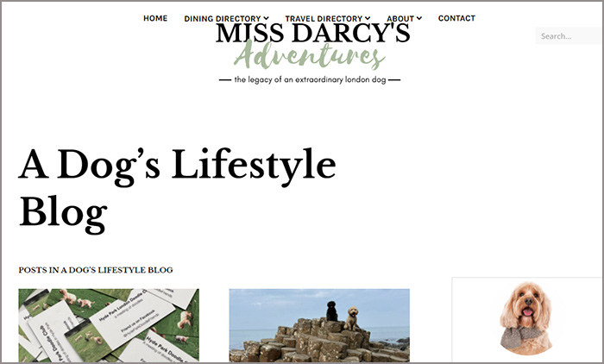Open the HOME menu item
Screen dimensions: 604x364
155,18
